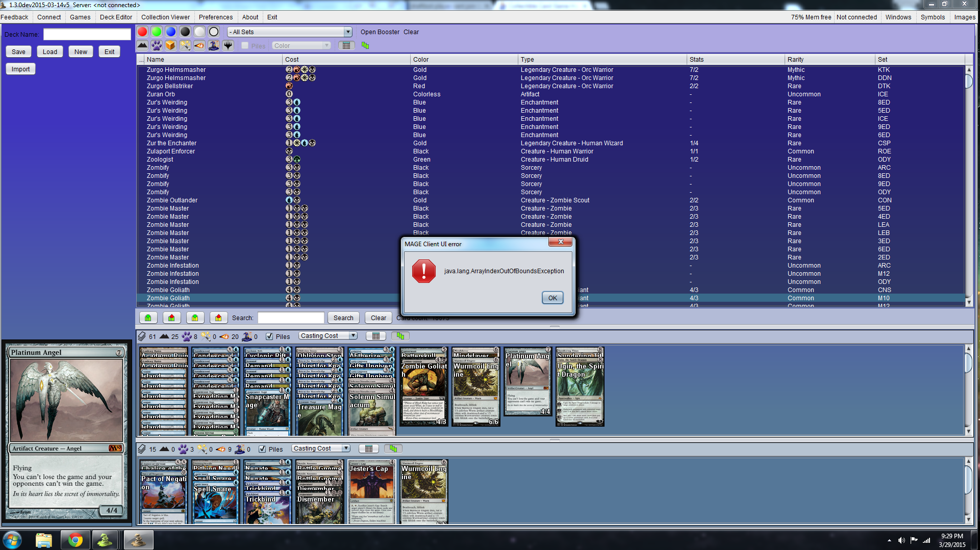980x550 pixels.
Task: Toggle the colorless mana filter
Action: click(214, 32)
